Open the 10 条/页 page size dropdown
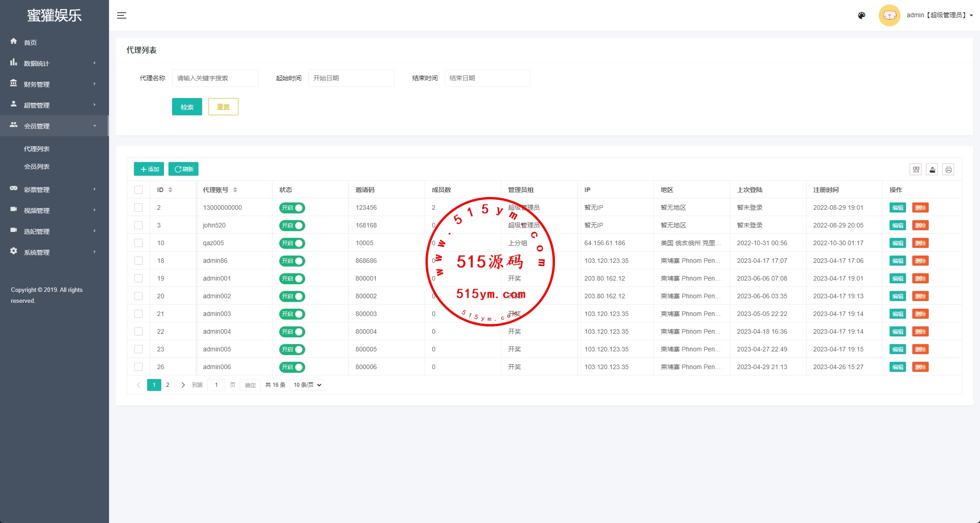 (x=307, y=385)
